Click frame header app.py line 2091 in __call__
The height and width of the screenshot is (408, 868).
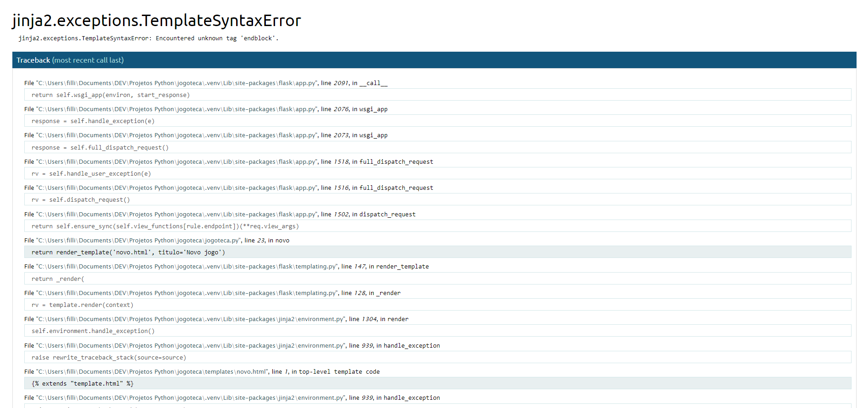[x=206, y=83]
